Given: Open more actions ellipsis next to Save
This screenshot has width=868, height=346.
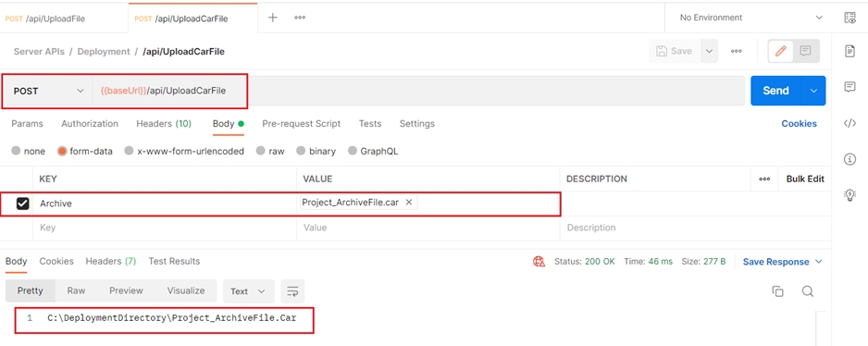Looking at the screenshot, I should (737, 51).
